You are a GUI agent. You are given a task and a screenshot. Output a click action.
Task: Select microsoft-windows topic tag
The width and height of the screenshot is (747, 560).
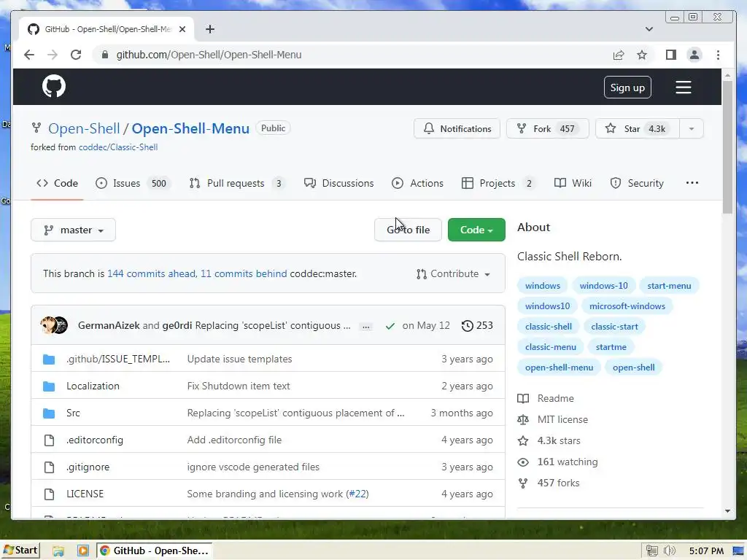(x=627, y=306)
